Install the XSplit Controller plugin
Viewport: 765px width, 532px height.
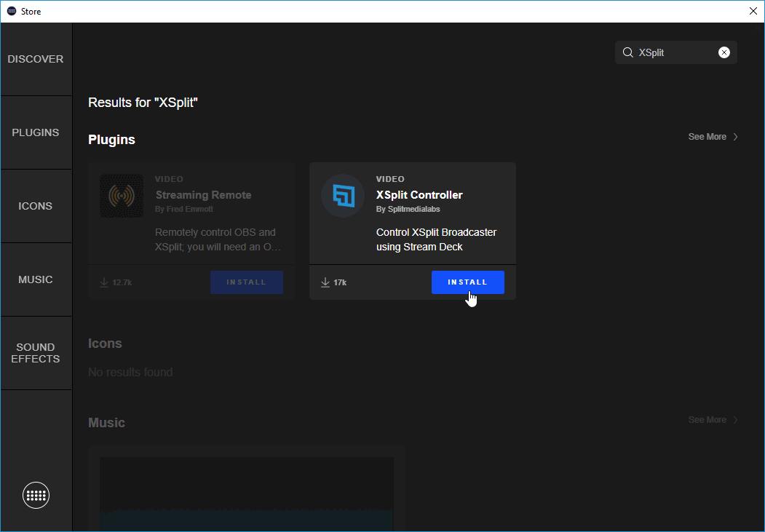(468, 282)
